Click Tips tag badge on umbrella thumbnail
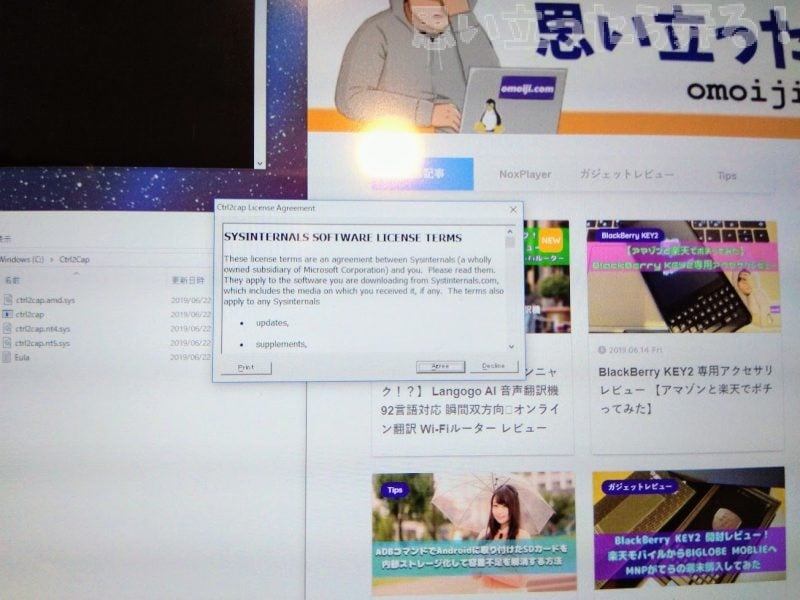Image resolution: width=800 pixels, height=600 pixels. coord(394,490)
